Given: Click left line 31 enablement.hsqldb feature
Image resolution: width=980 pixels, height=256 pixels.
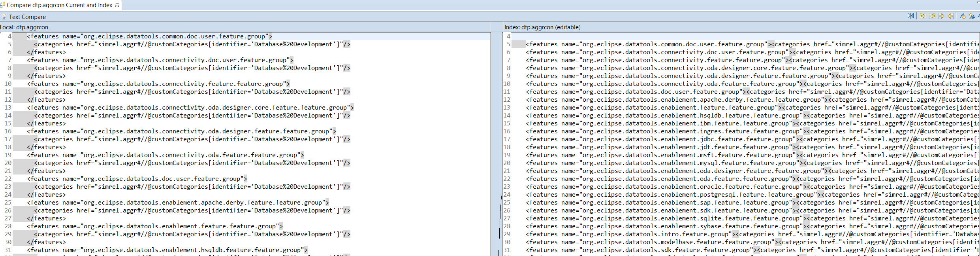Looking at the screenshot, I should pos(167,250).
